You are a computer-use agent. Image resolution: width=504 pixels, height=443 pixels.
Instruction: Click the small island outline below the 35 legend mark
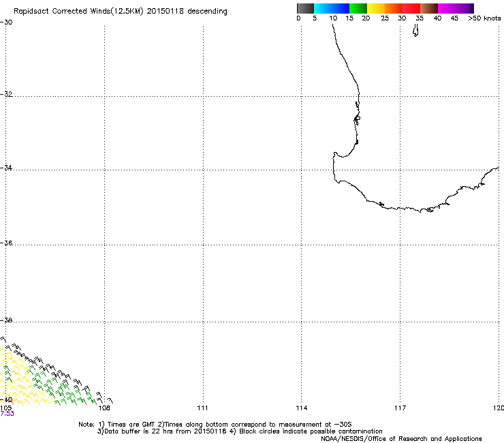[415, 31]
